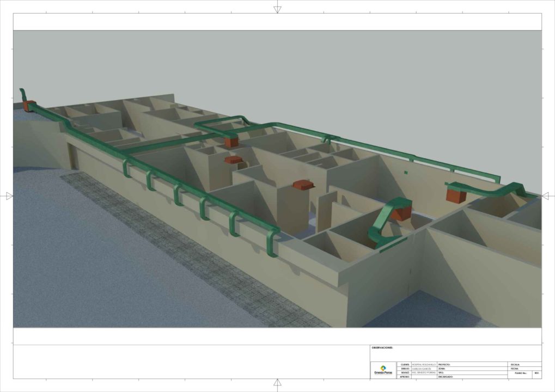
Task: Select the small green square on back wall
Action: tap(406, 172)
